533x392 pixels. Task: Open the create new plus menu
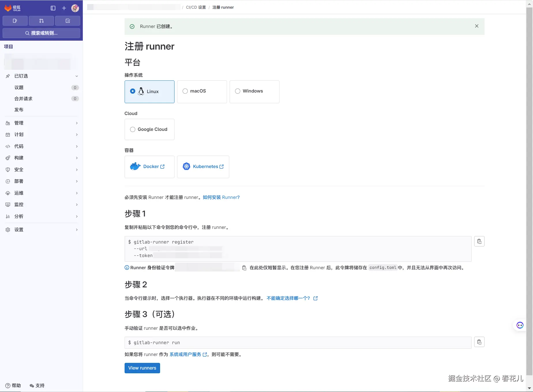tap(64, 8)
